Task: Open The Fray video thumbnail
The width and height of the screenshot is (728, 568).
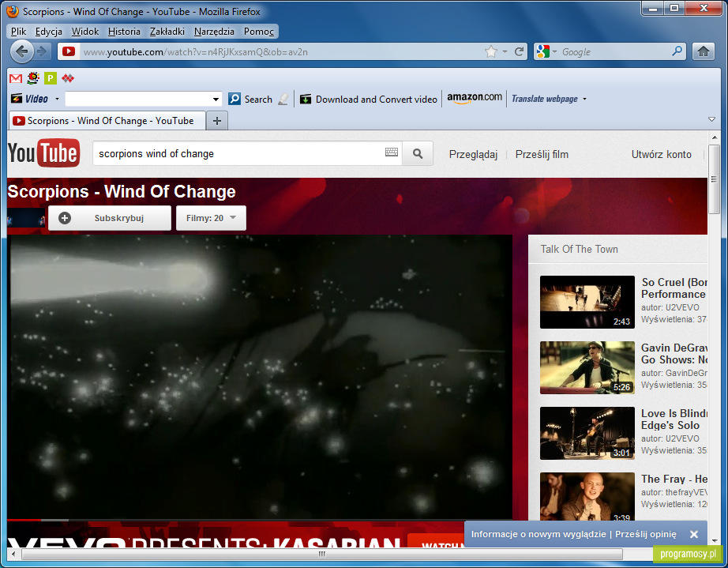Action: [x=587, y=496]
